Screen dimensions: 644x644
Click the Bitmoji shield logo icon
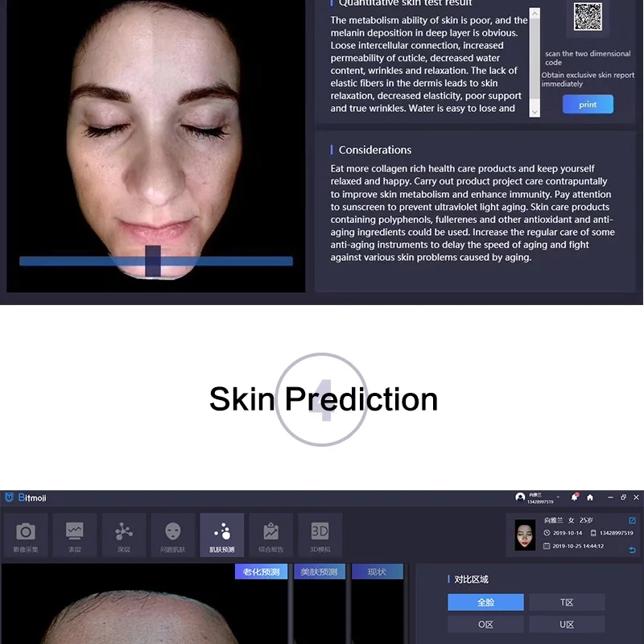[10, 497]
